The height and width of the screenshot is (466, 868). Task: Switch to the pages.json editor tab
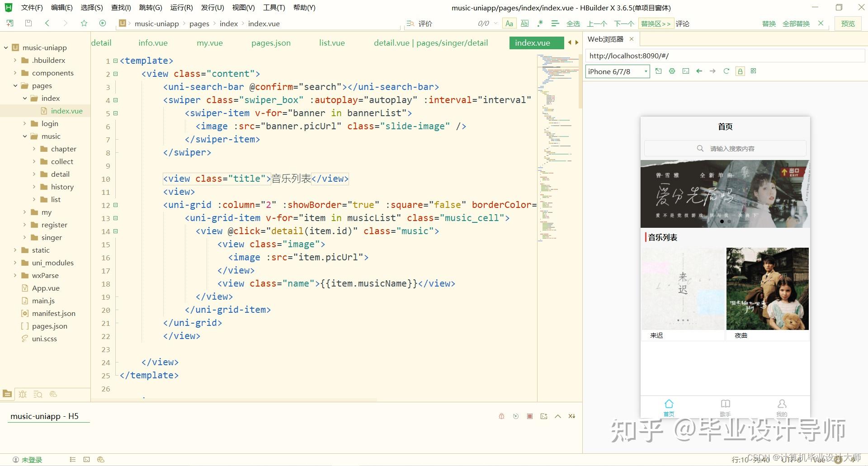point(270,42)
